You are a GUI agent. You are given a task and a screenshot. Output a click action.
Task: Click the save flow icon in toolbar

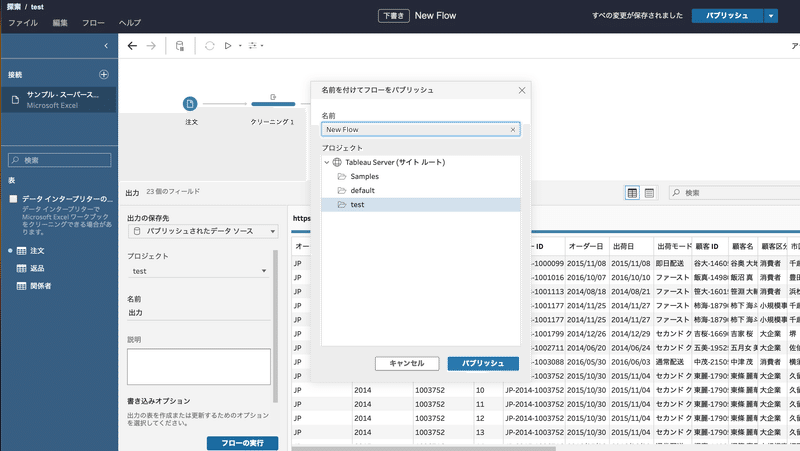pos(180,46)
